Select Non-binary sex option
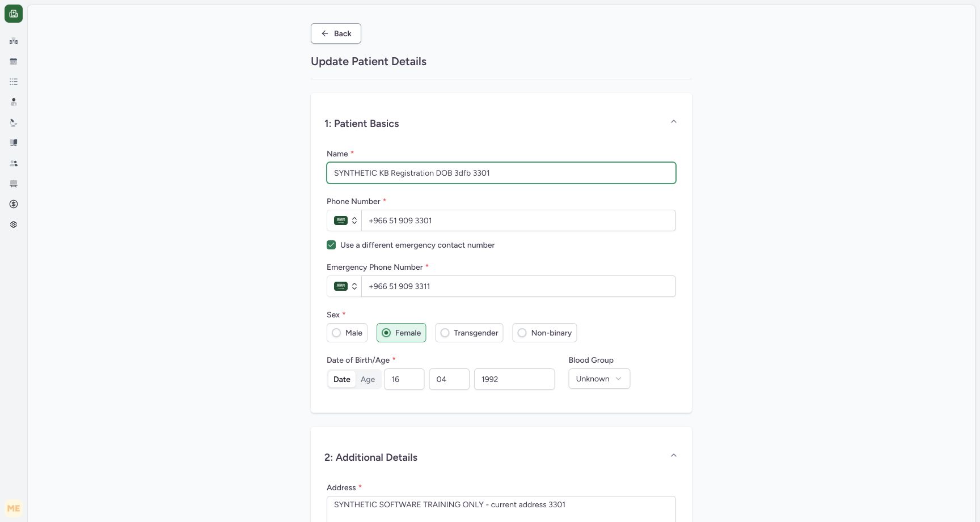The height and width of the screenshot is (522, 980). [544, 333]
